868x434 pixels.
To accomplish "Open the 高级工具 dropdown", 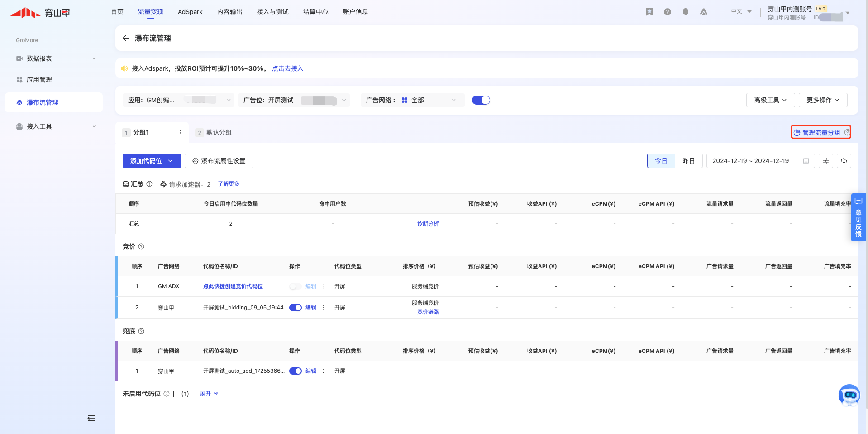I will click(771, 100).
